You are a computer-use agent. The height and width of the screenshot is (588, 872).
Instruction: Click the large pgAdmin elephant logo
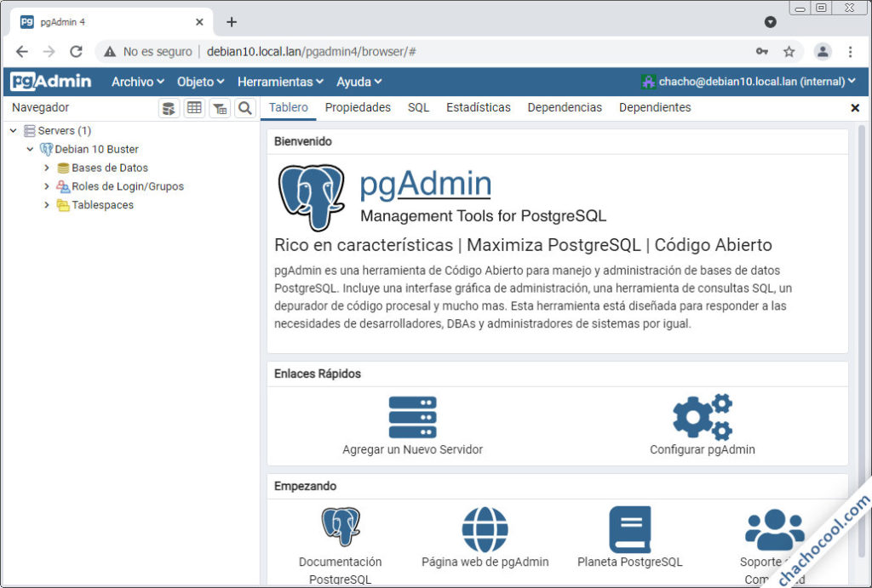[312, 197]
